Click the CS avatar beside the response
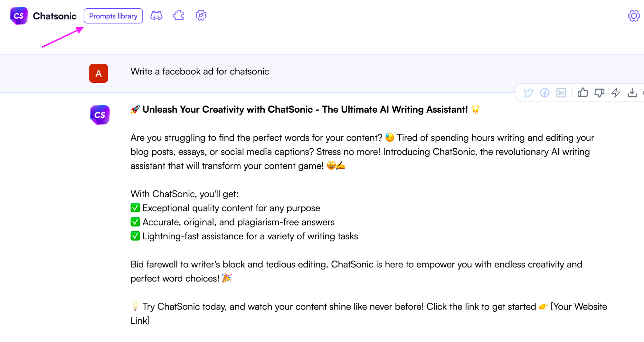644x342 pixels. pos(100,115)
